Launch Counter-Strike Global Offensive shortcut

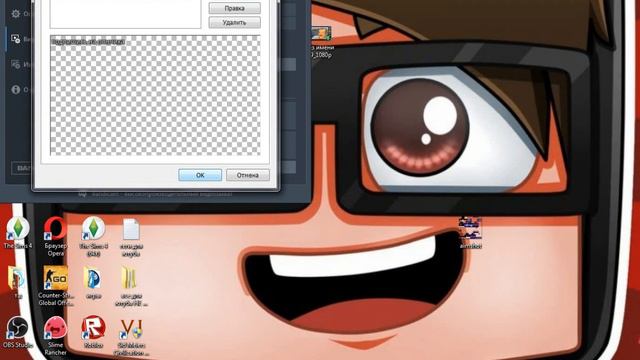pos(56,286)
